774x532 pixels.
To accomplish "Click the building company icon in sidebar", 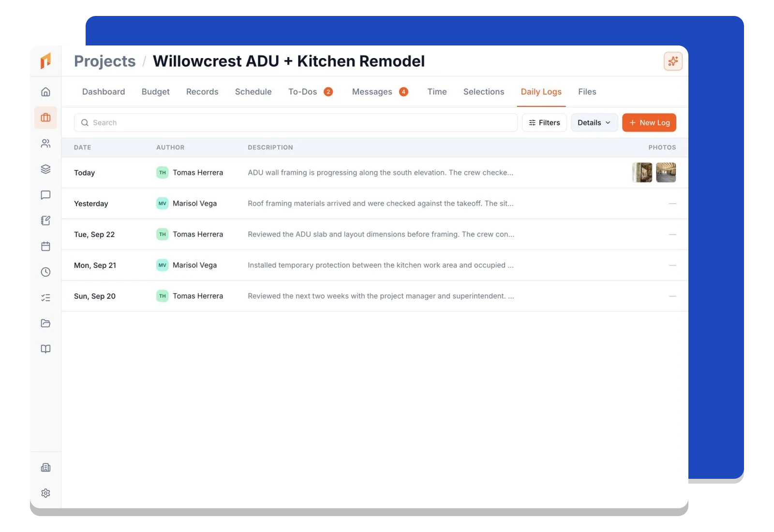I will (45, 467).
